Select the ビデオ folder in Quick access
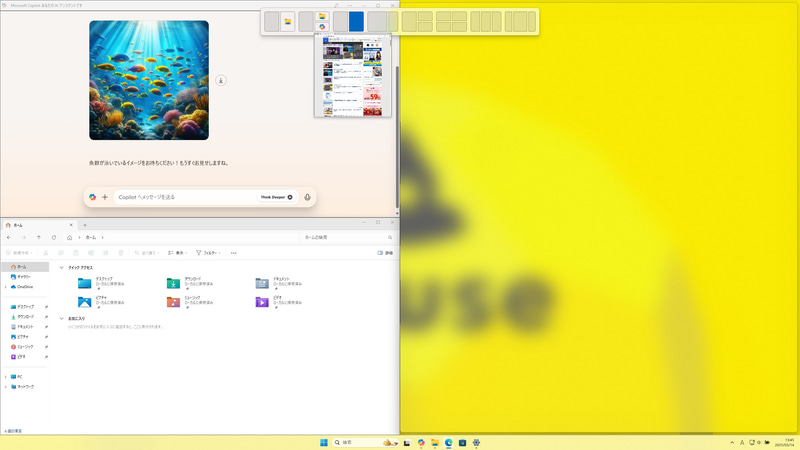Image resolution: width=800 pixels, height=450 pixels. pyautogui.click(x=280, y=302)
